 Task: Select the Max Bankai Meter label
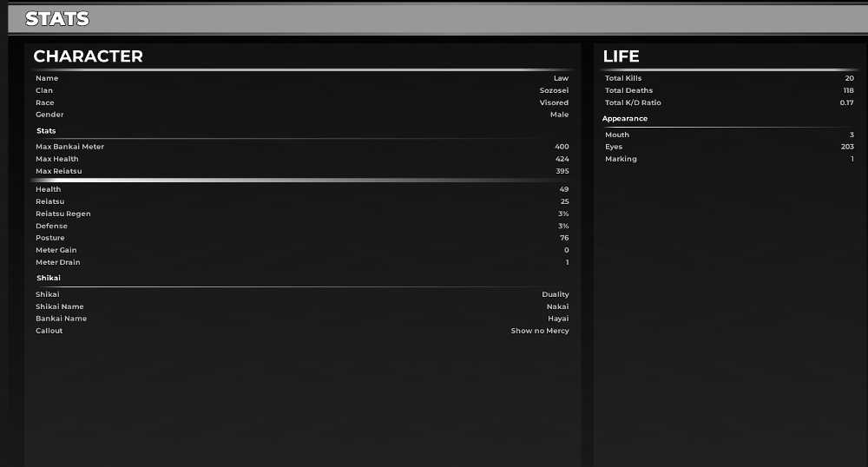(69, 147)
